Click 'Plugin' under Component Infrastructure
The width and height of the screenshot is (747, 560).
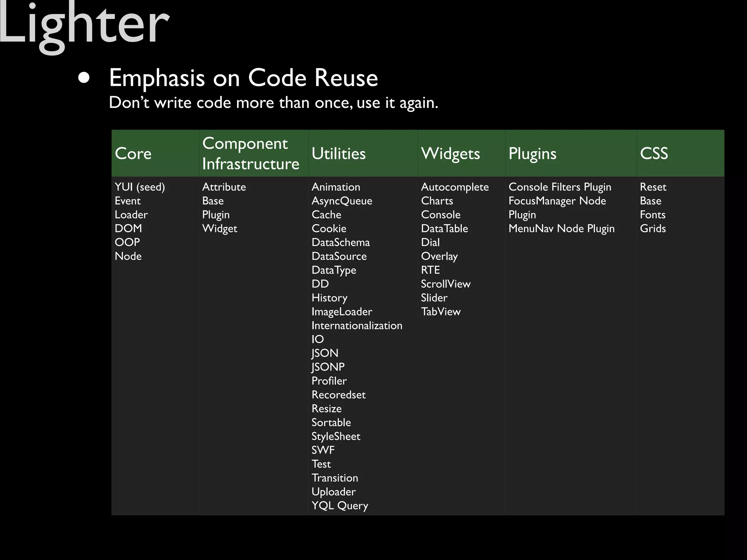tap(216, 215)
